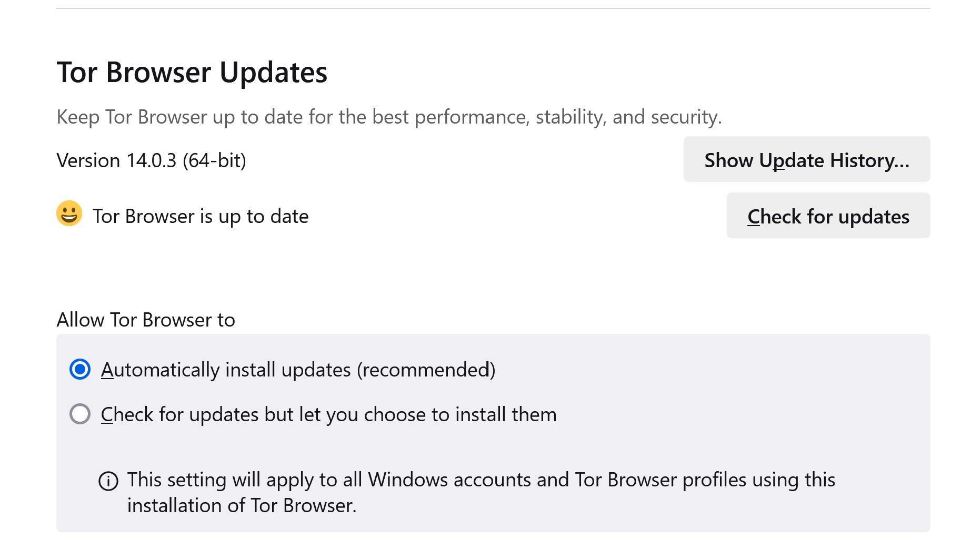Click the smiley face up-to-date icon
The width and height of the screenshot is (971, 560).
[x=69, y=214]
